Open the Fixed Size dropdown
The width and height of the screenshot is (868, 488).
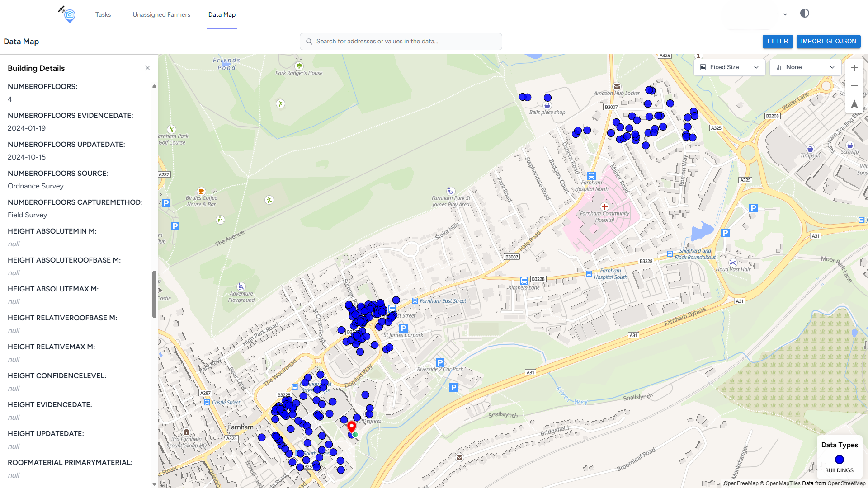729,67
